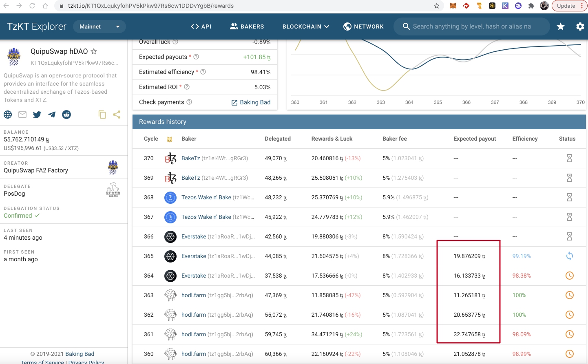Screen dimensions: 588x364
Task: Click the browser forward arrow
Action: tap(19, 6)
